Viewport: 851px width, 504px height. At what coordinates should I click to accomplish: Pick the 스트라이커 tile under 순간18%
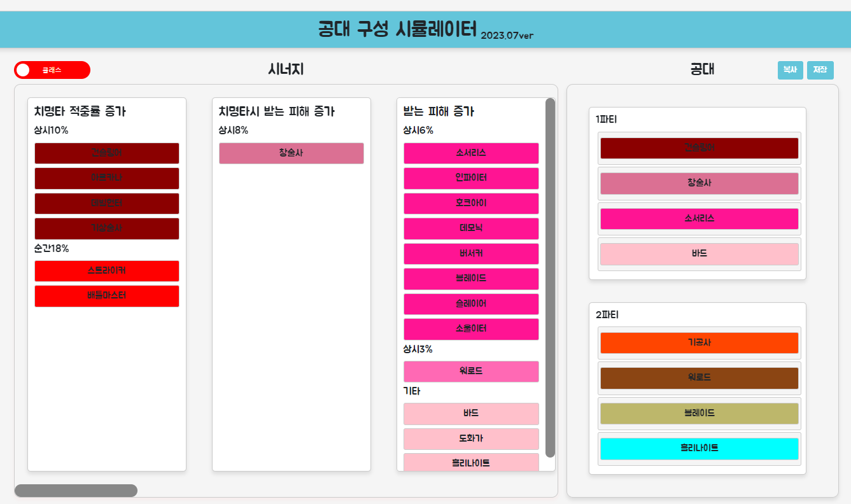[x=107, y=271]
